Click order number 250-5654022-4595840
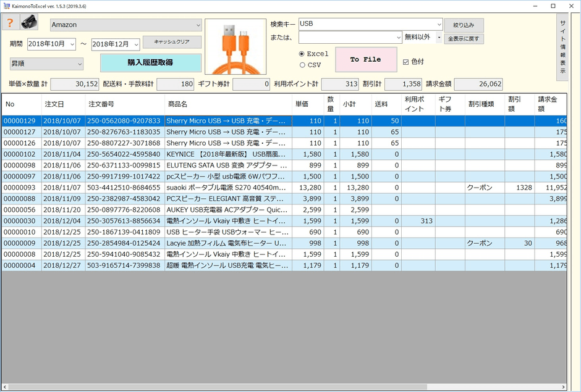This screenshot has width=581, height=392. [124, 154]
